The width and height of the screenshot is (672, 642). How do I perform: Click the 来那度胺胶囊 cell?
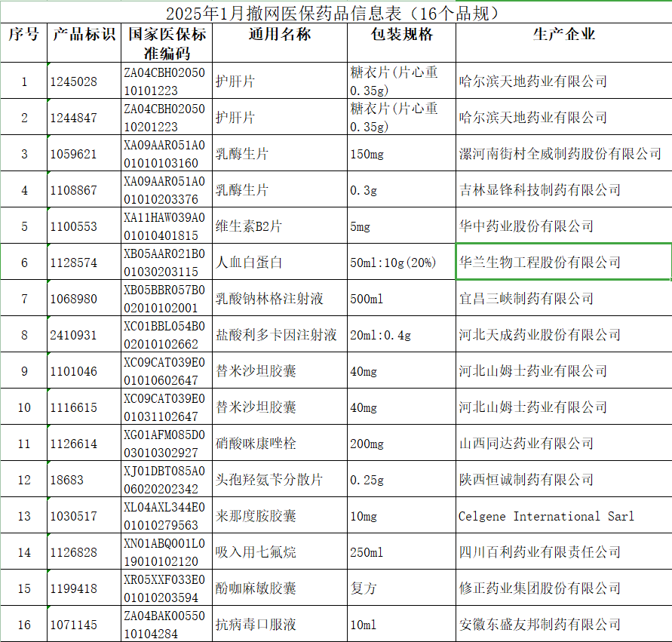pyautogui.click(x=280, y=515)
